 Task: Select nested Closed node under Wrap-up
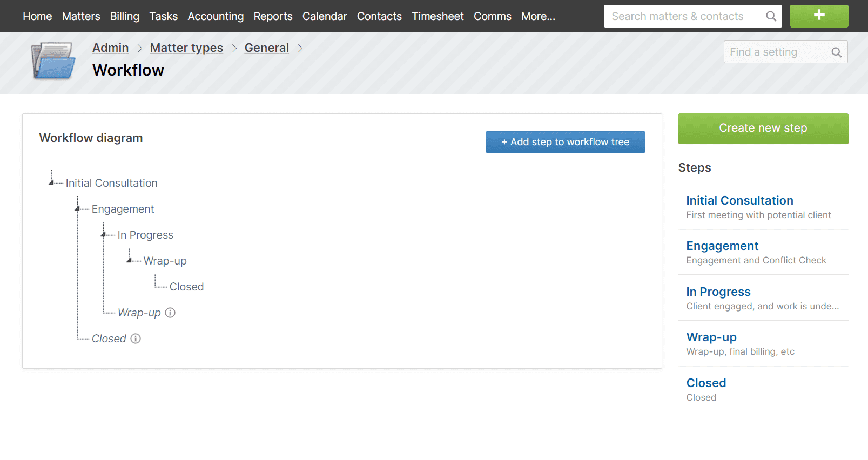[186, 287]
